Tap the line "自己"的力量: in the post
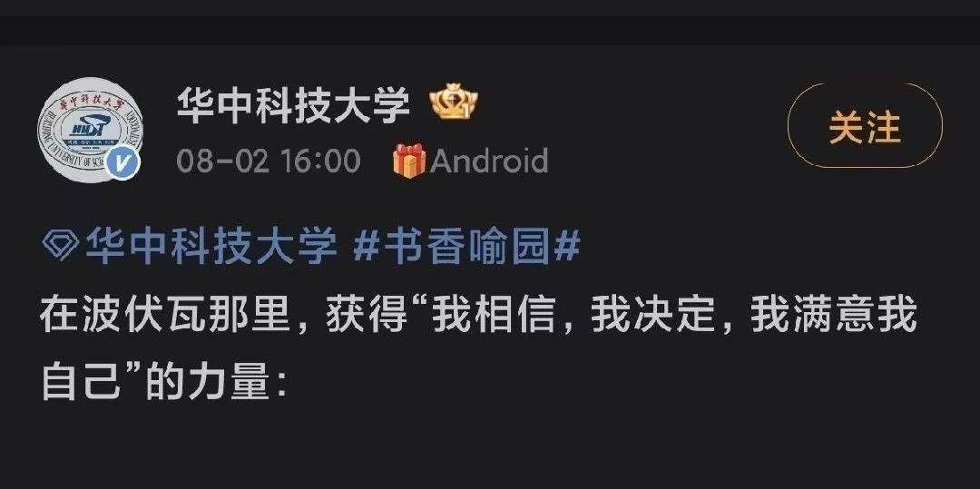The image size is (980, 489). (x=164, y=384)
